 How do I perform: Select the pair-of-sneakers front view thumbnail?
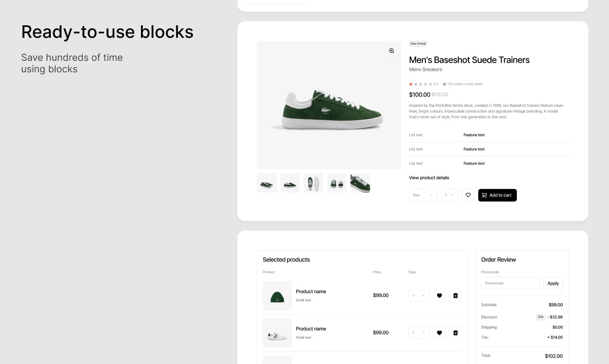(337, 183)
